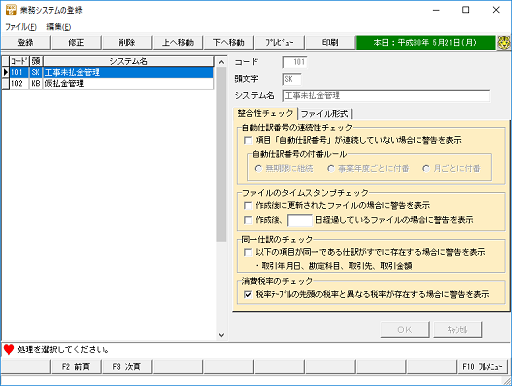The image size is (512, 386).
Task: Switch to the ファイル形式 tab
Action: click(x=324, y=114)
